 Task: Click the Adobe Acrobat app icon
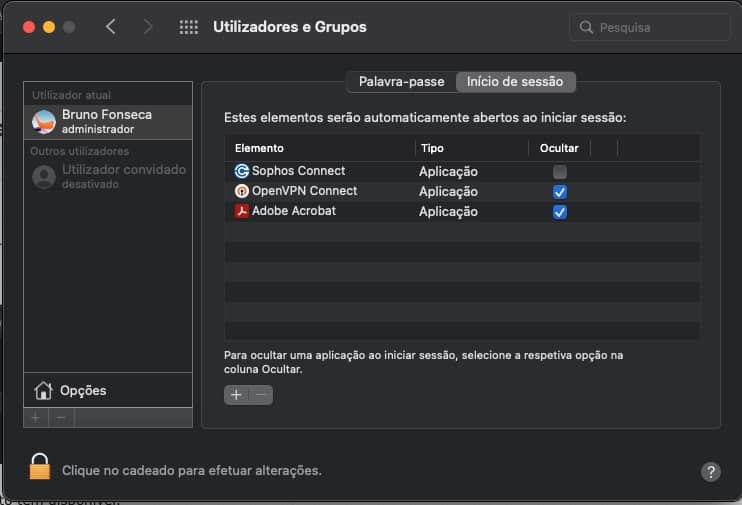click(x=242, y=211)
